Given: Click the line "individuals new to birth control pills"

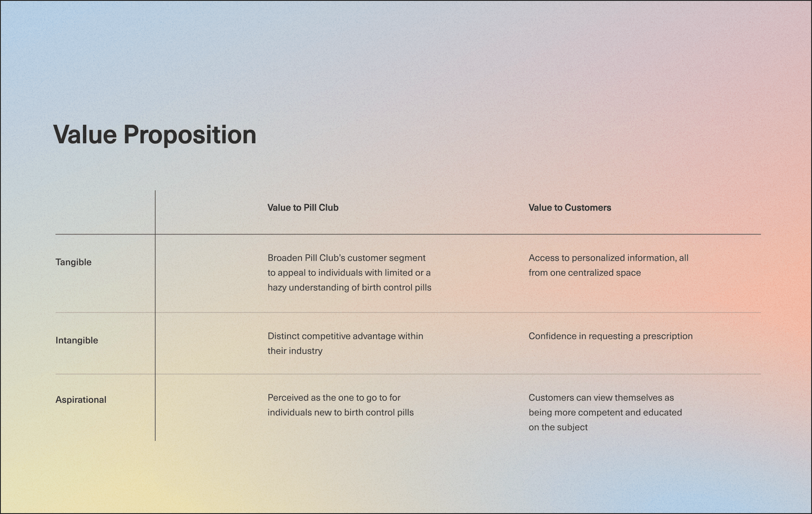Looking at the screenshot, I should coord(340,412).
